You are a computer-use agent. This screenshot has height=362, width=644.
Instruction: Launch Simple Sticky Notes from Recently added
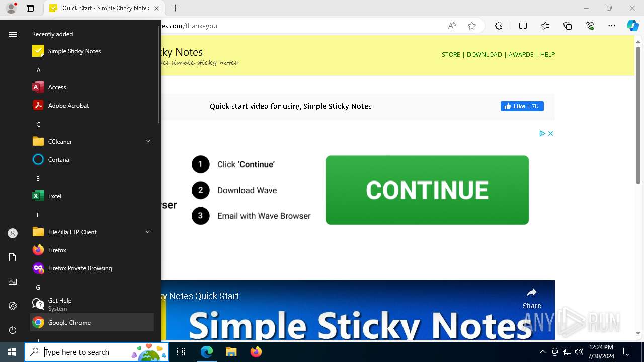[x=92, y=51]
